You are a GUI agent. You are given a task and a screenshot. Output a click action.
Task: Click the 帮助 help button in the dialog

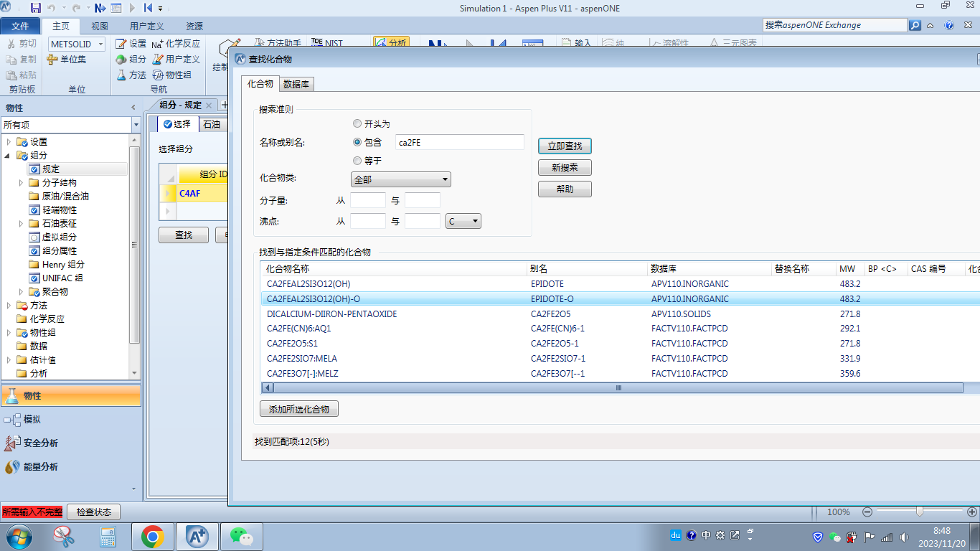click(x=565, y=189)
